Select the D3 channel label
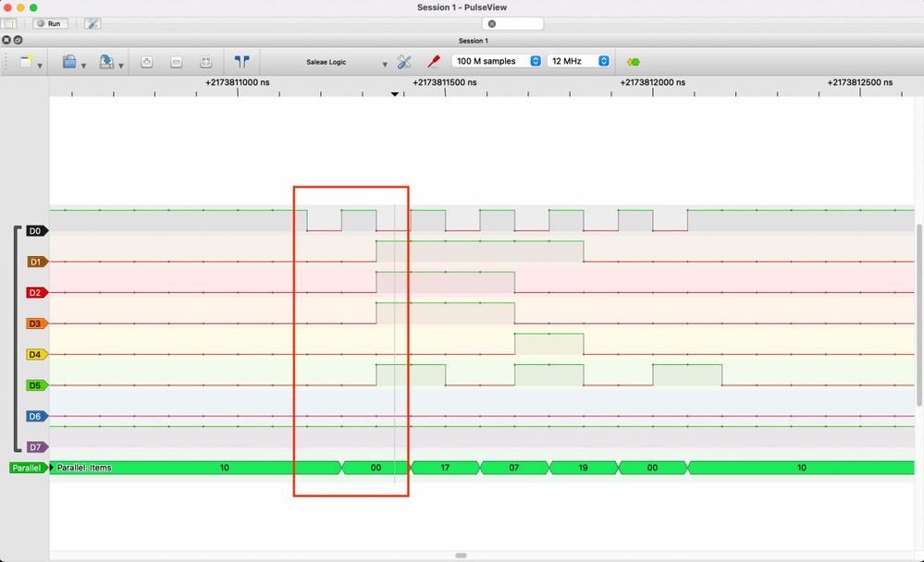Image resolution: width=924 pixels, height=562 pixels. (x=37, y=324)
